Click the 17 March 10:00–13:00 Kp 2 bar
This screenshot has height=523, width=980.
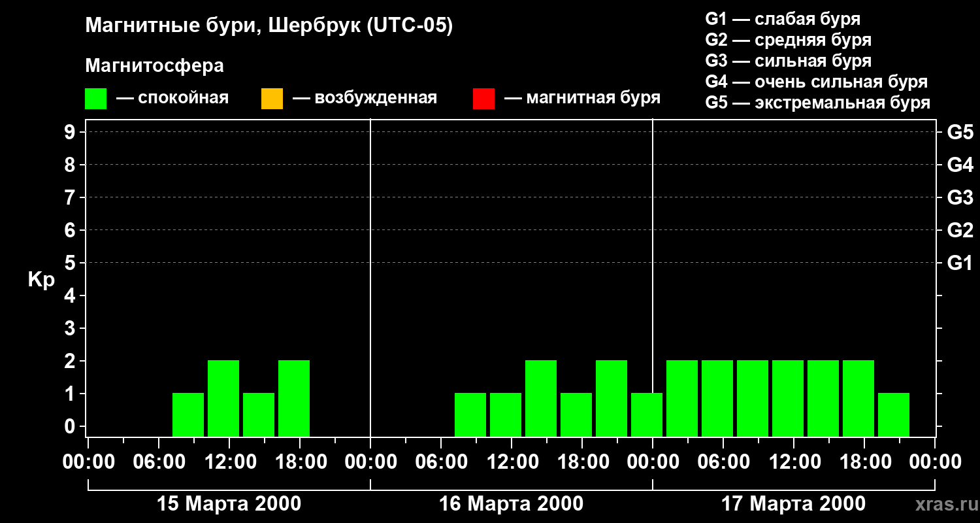788,398
